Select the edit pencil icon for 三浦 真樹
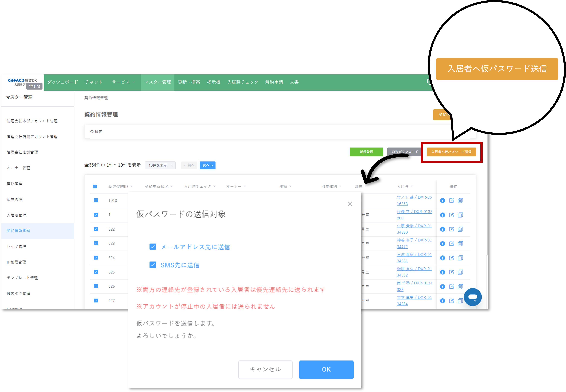 click(451, 258)
